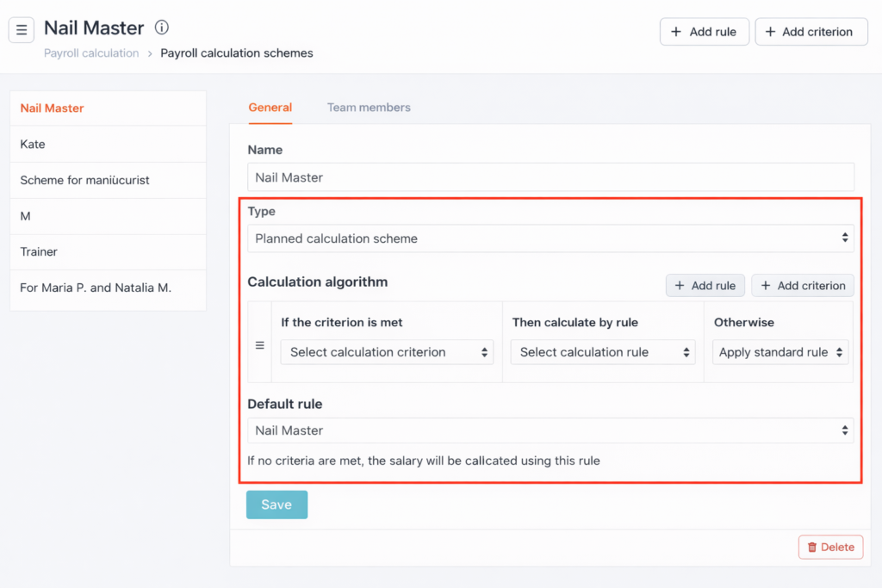Switch to the Team members tab
The width and height of the screenshot is (882, 588).
tap(369, 108)
